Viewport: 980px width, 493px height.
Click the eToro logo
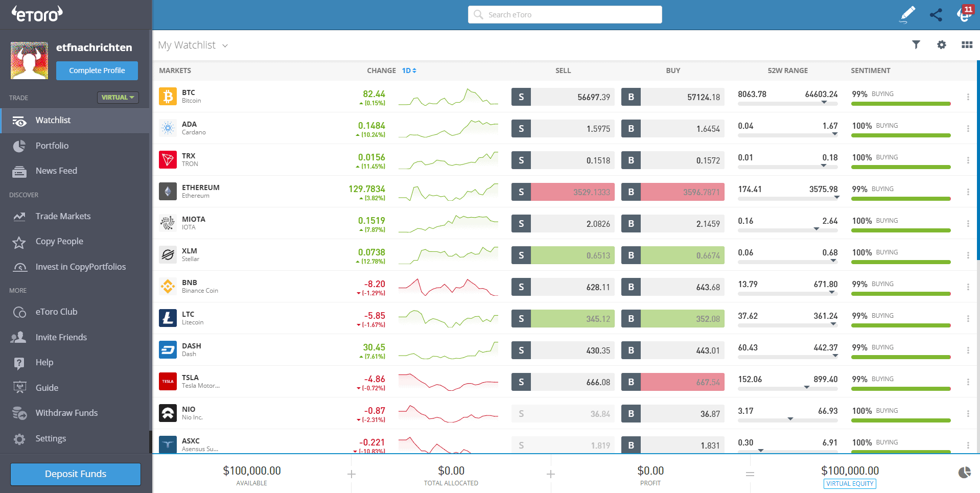point(37,14)
